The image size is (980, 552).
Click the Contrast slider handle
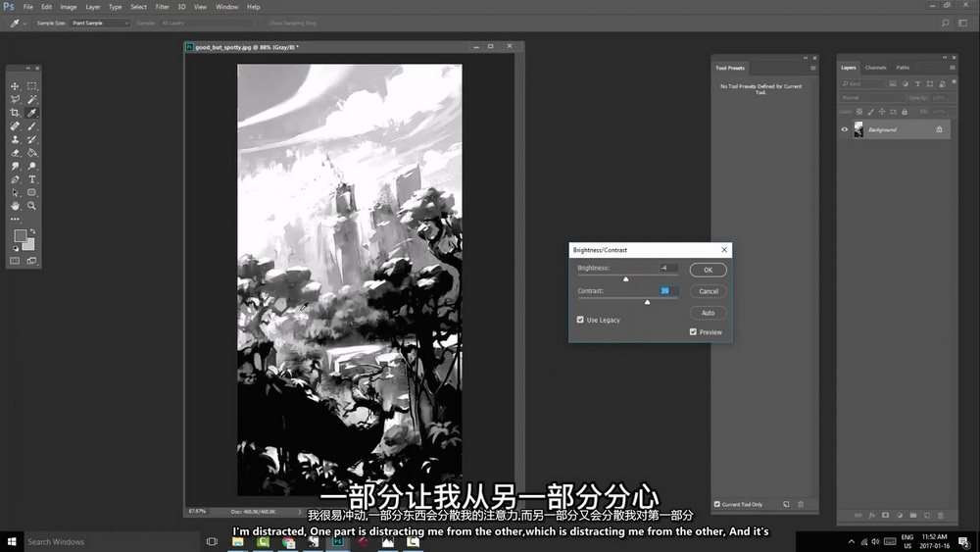(x=648, y=302)
